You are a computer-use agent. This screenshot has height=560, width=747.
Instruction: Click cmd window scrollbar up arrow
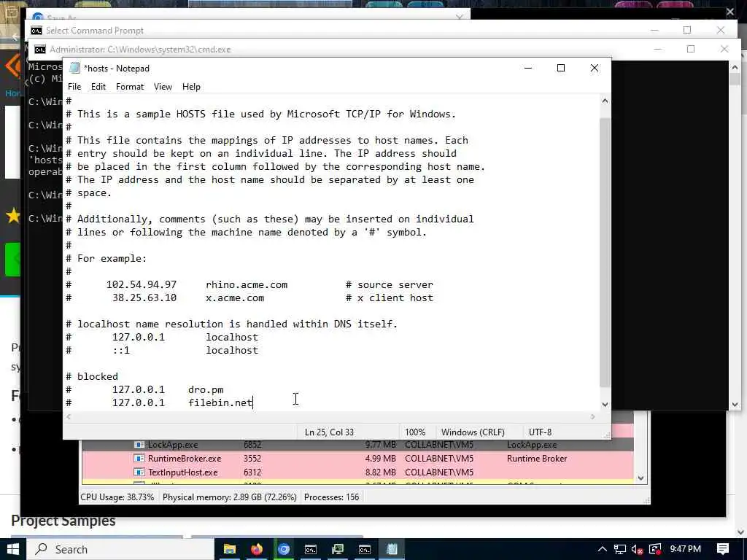pos(735,68)
